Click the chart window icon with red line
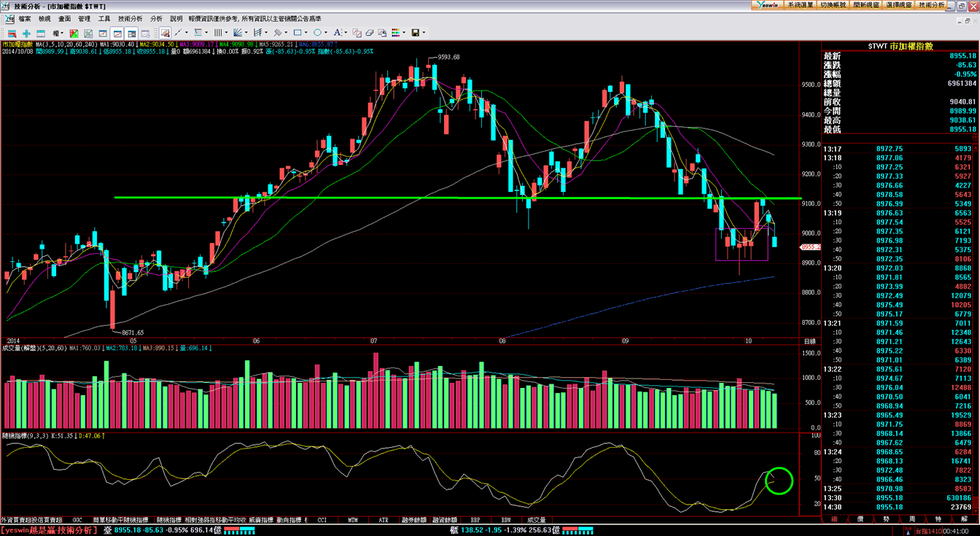Screen dimensions: 980x536 click(103, 33)
